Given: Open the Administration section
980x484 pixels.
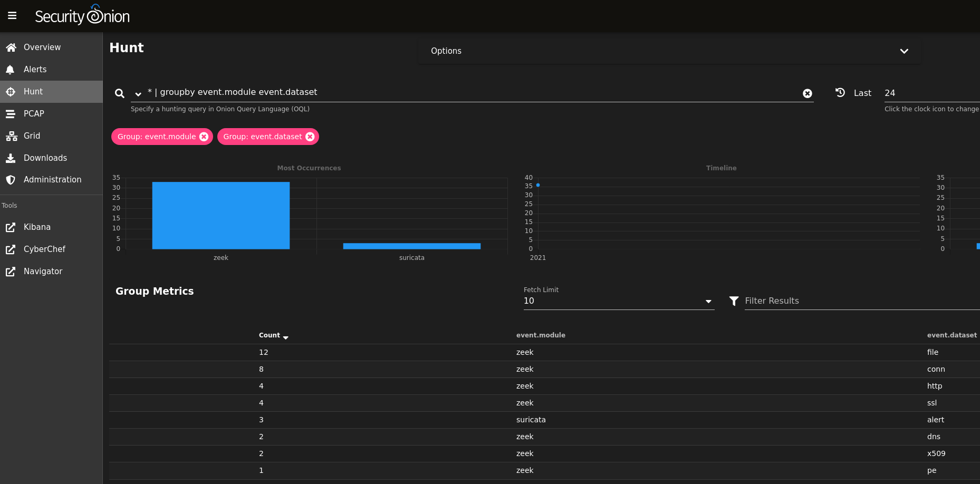Looking at the screenshot, I should point(51,180).
